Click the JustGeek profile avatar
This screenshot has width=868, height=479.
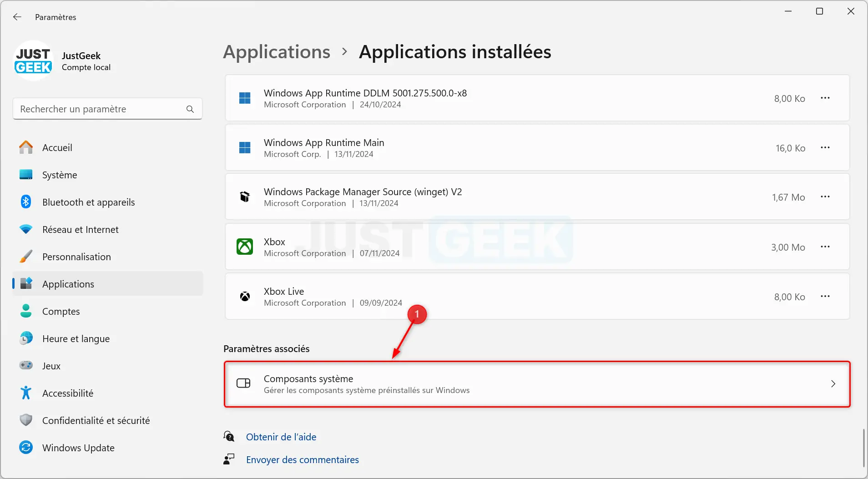[x=33, y=61]
